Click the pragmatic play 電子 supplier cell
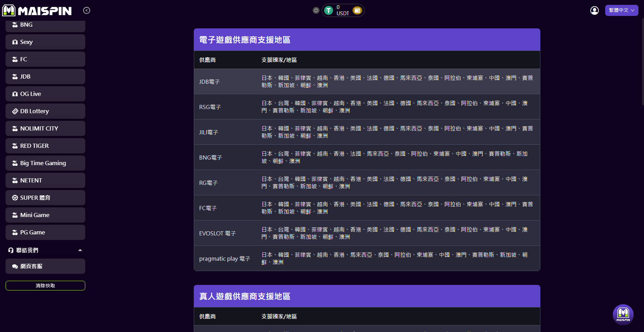644x332 pixels. [225, 259]
